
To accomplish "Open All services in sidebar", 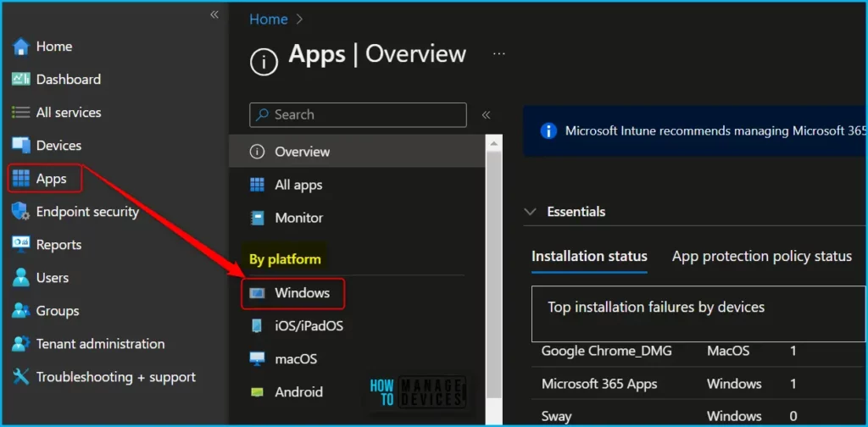I will coord(69,113).
